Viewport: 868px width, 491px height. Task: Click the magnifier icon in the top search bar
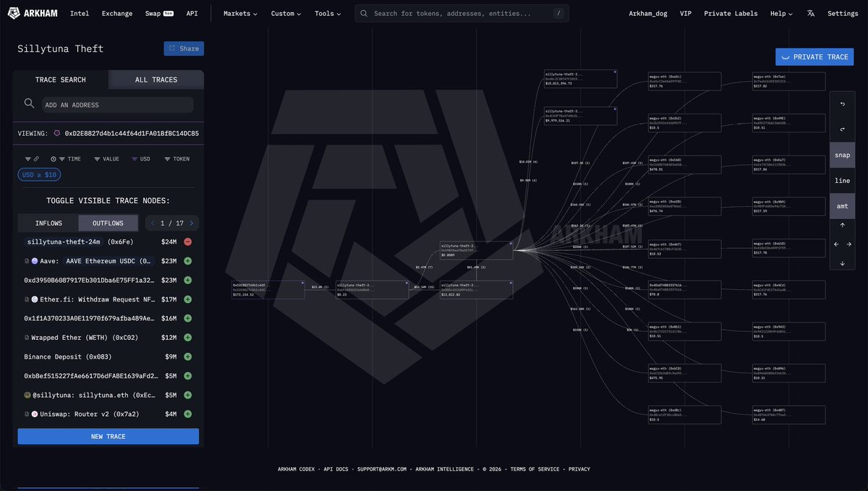coord(364,13)
